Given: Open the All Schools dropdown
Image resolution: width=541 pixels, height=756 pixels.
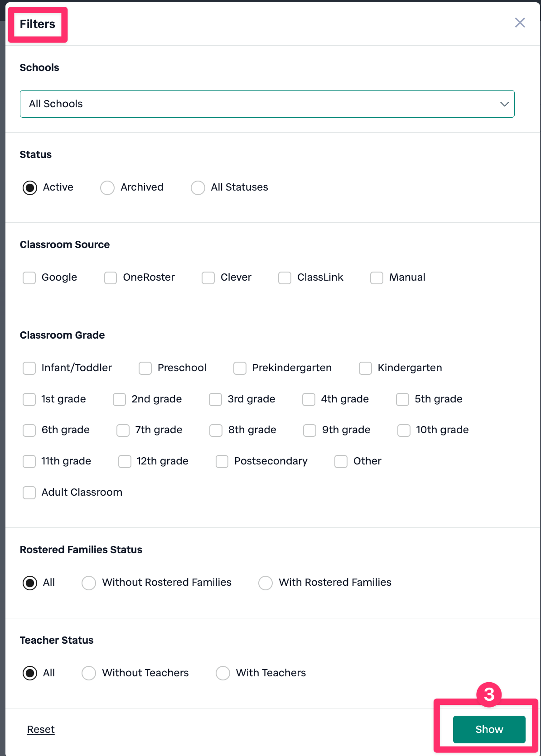Looking at the screenshot, I should click(x=267, y=104).
